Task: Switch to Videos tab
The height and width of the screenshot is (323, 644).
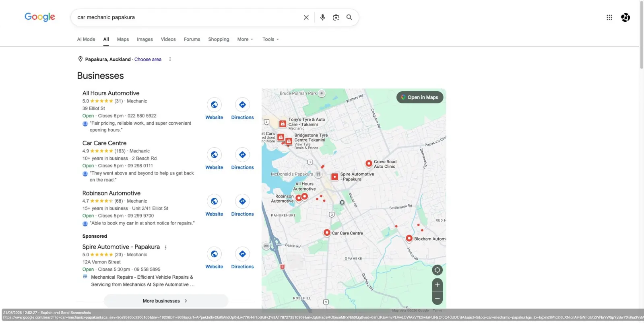Action: point(168,39)
